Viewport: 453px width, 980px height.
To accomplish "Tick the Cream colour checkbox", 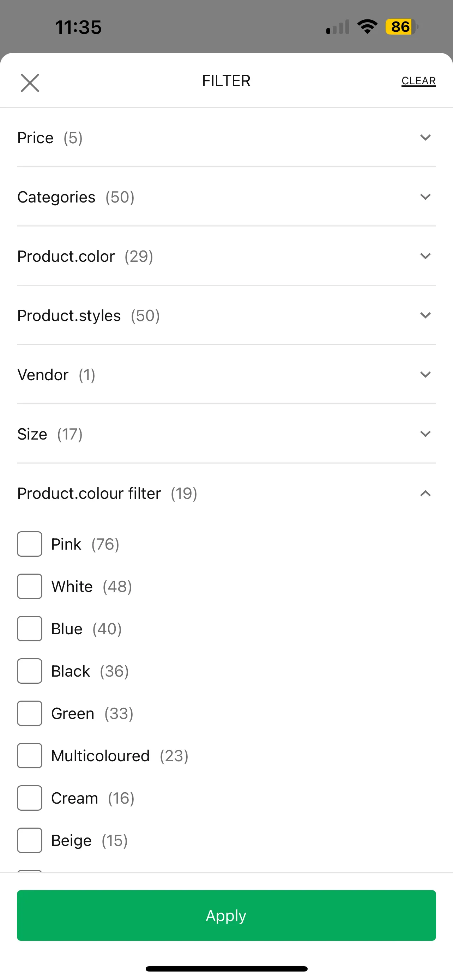I will (x=30, y=798).
